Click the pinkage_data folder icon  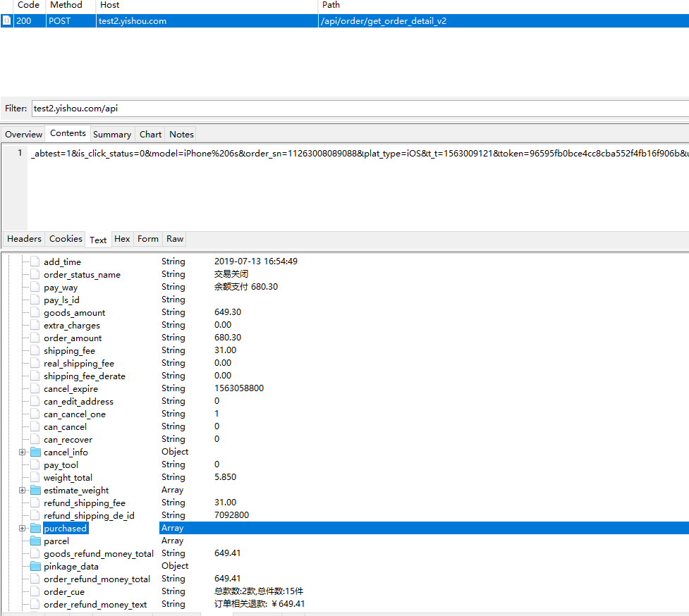coord(35,567)
